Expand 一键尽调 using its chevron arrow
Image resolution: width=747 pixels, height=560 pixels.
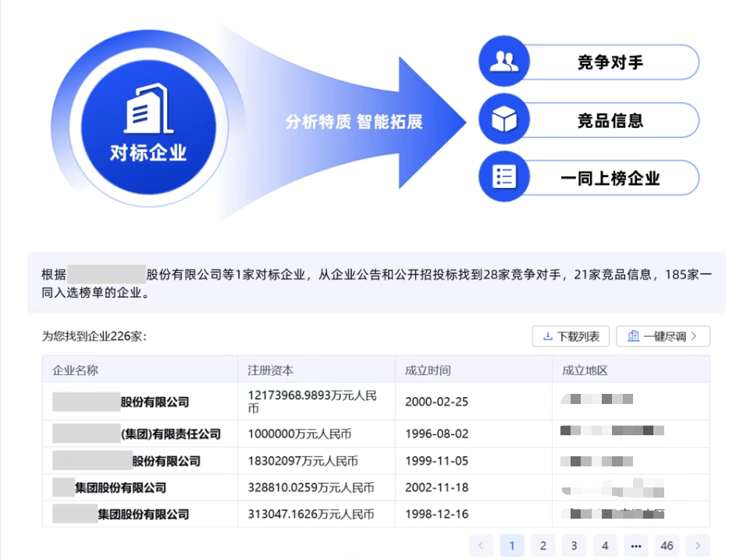click(x=695, y=336)
